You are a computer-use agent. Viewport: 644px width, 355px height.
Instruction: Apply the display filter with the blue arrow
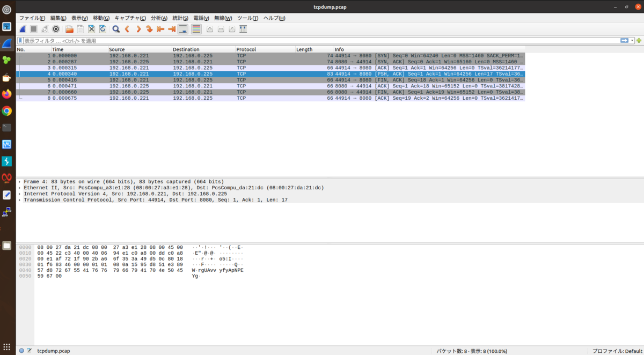(625, 40)
